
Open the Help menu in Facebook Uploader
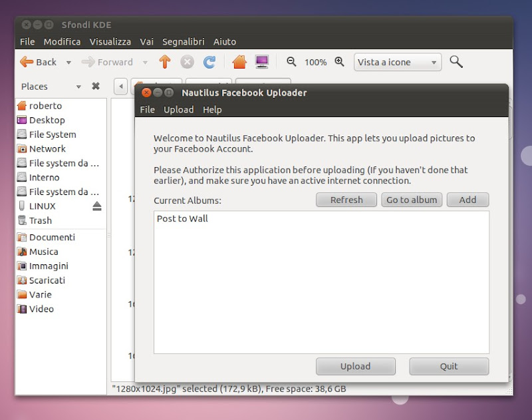point(212,110)
